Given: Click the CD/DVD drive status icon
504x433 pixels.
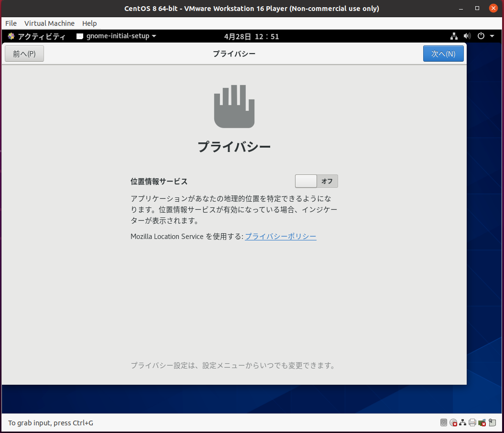Looking at the screenshot, I should tap(453, 422).
